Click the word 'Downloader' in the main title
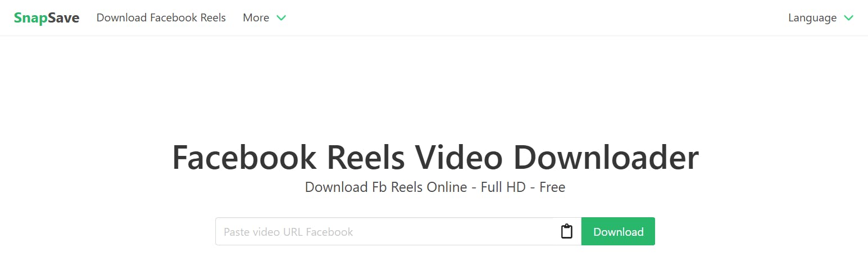This screenshot has height=269, width=868. [606, 157]
